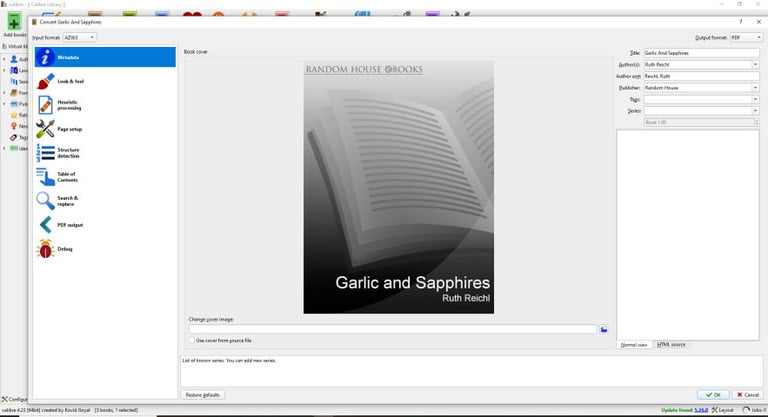Expand the Publisher dropdown
This screenshot has width=768, height=417.
(755, 87)
